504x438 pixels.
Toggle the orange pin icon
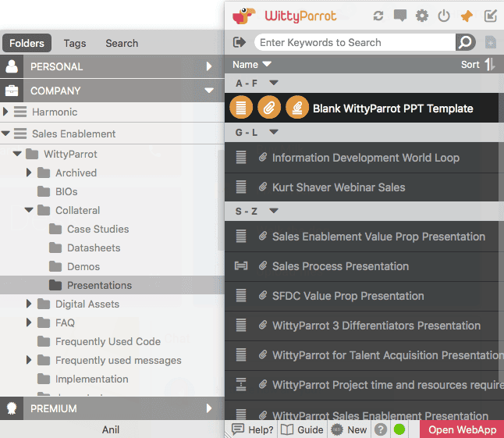467,16
